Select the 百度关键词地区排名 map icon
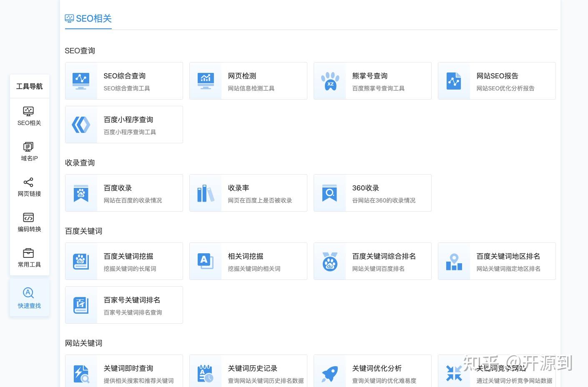Image resolution: width=588 pixels, height=387 pixels. pos(454,261)
